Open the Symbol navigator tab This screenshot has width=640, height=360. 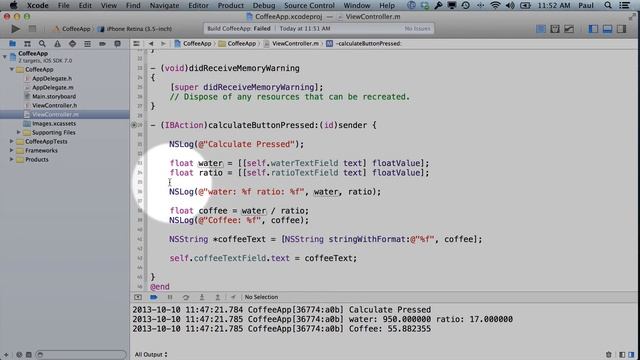[27, 44]
